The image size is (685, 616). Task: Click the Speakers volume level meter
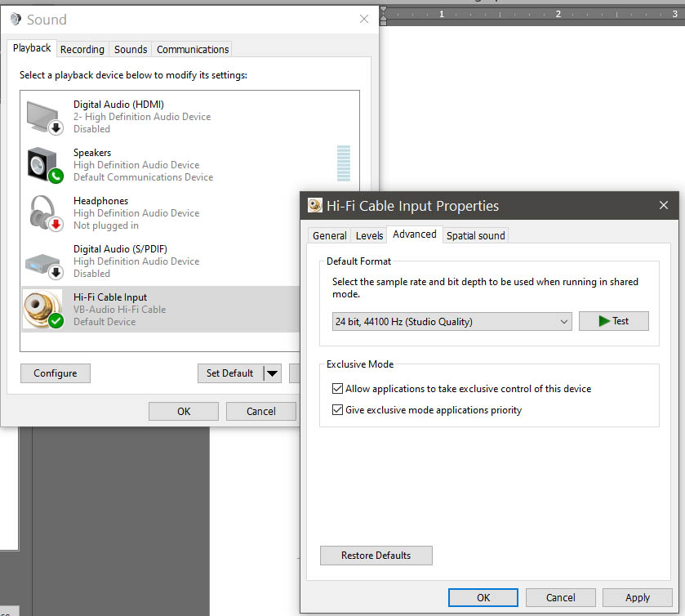click(x=344, y=163)
